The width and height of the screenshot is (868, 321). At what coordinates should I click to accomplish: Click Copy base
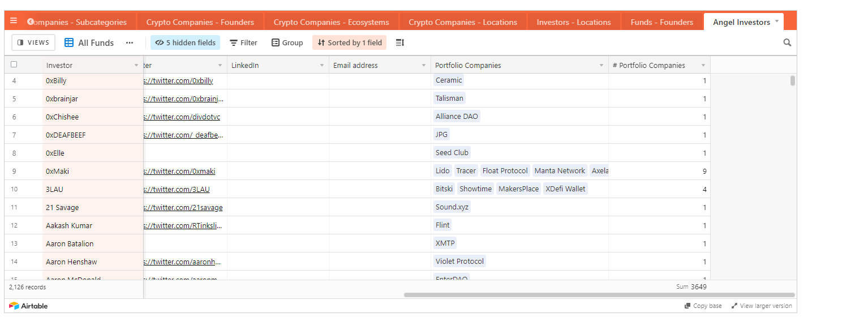(x=703, y=306)
